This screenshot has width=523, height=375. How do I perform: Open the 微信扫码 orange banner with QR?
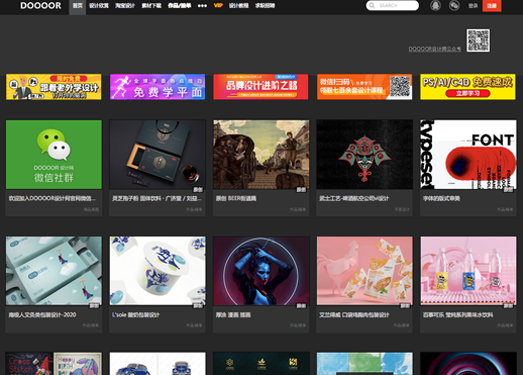365,87
